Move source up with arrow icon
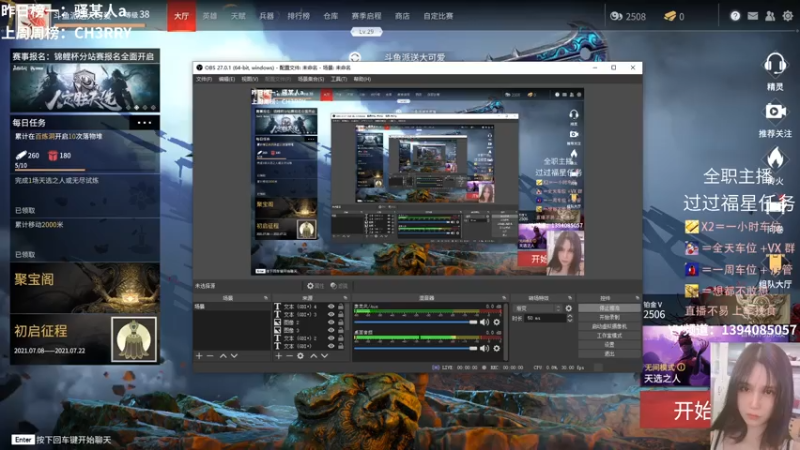800x450 pixels. (314, 356)
